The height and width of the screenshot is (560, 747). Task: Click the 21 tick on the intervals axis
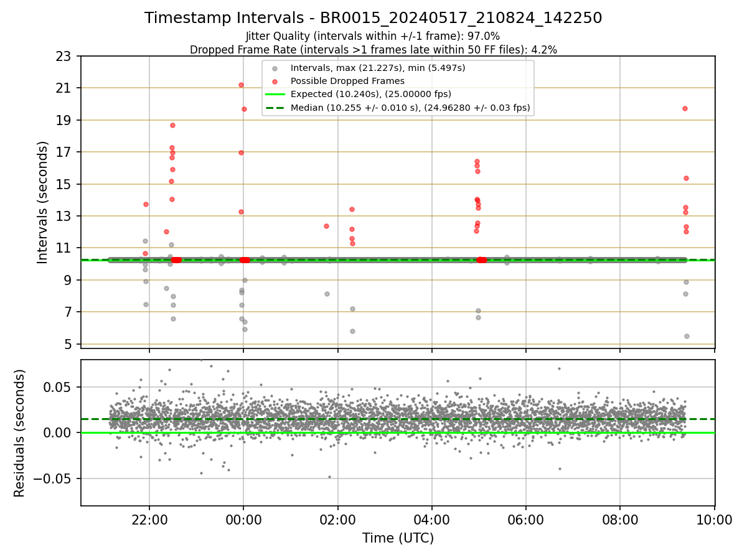(x=65, y=88)
